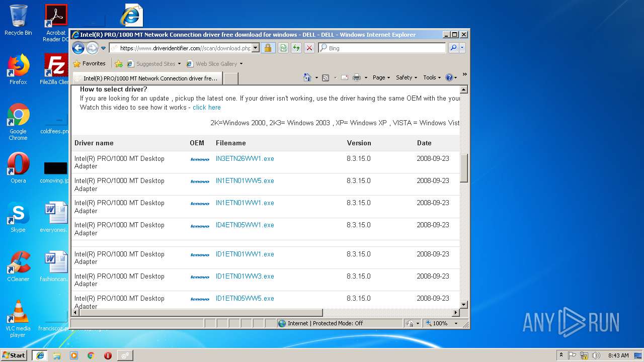This screenshot has width=644, height=362.
Task: Click the horizontal scrollbar right arrow
Action: pyautogui.click(x=456, y=312)
